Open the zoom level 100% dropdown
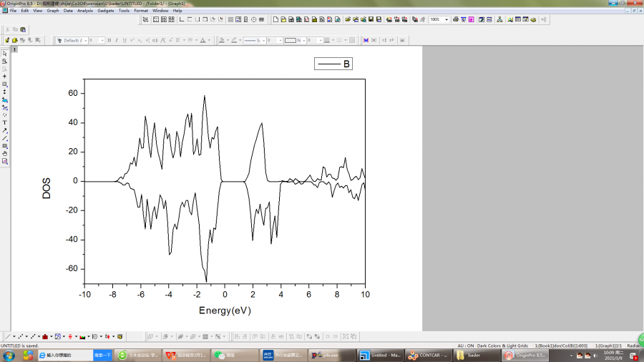 coord(447,19)
